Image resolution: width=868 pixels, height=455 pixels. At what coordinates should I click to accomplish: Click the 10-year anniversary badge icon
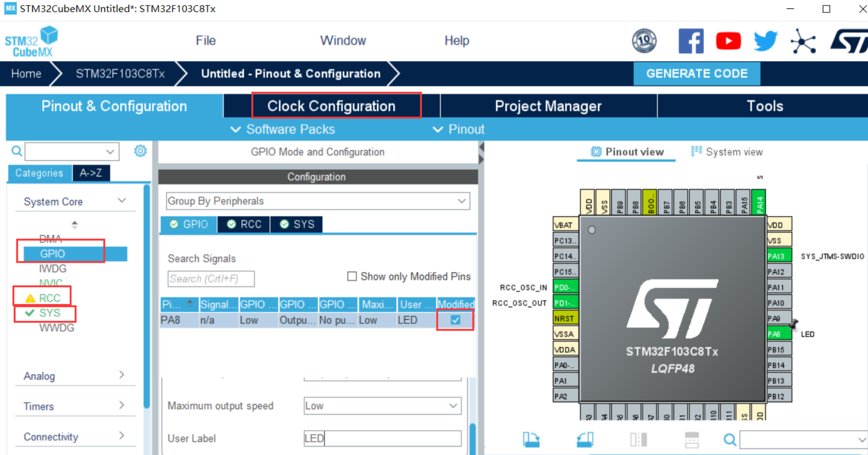tap(644, 41)
